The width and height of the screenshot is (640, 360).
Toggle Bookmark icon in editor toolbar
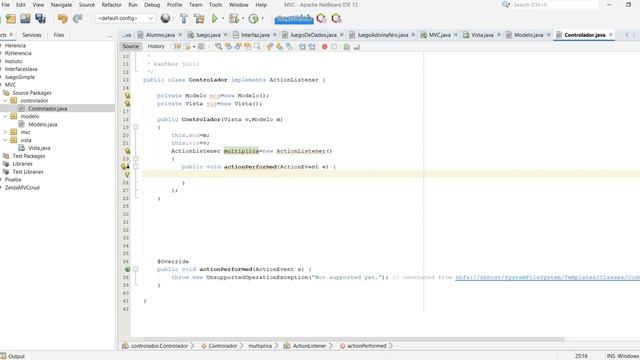[x=289, y=47]
